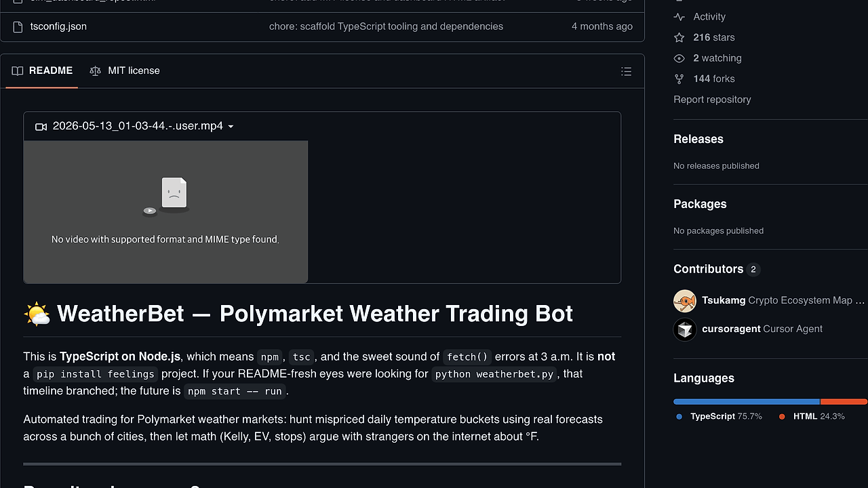Open the repository Activity link

[709, 17]
